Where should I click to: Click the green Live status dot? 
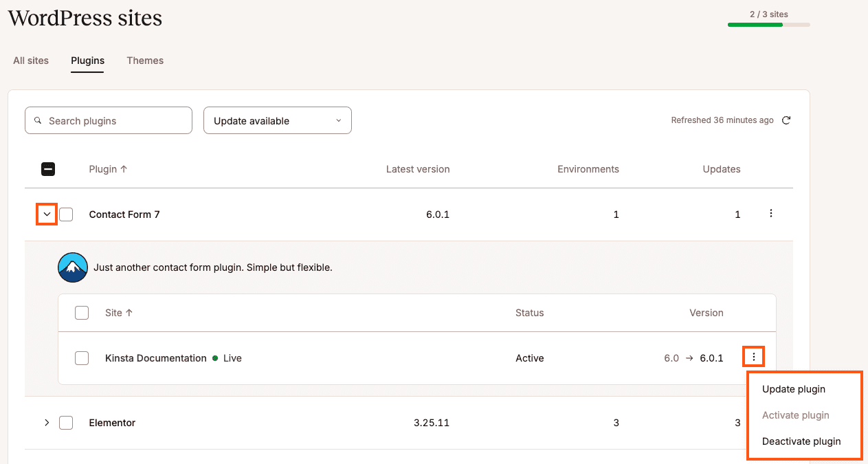coord(215,358)
